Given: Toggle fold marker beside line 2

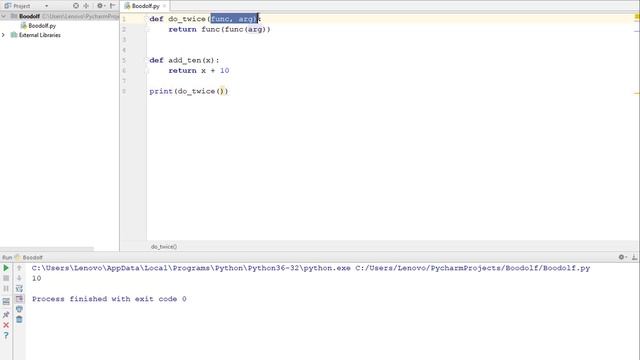Looking at the screenshot, I should click(x=147, y=30).
